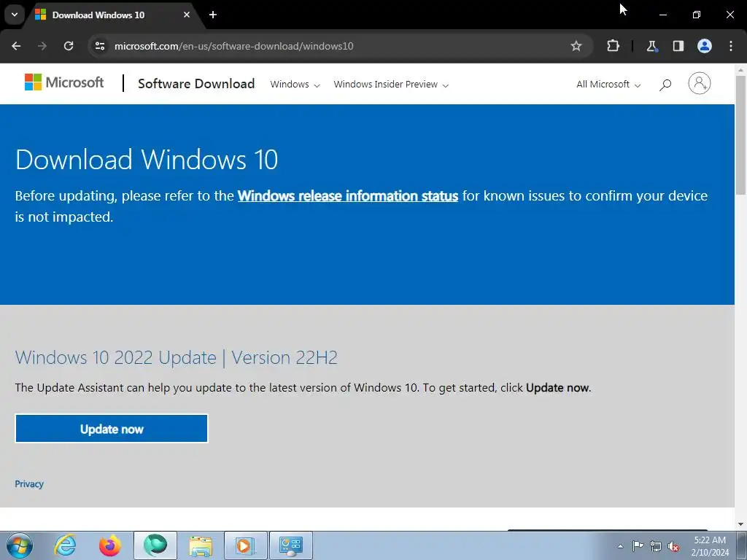Bookmark this page with the star icon
Viewport: 747px width, 560px height.
[x=576, y=46]
